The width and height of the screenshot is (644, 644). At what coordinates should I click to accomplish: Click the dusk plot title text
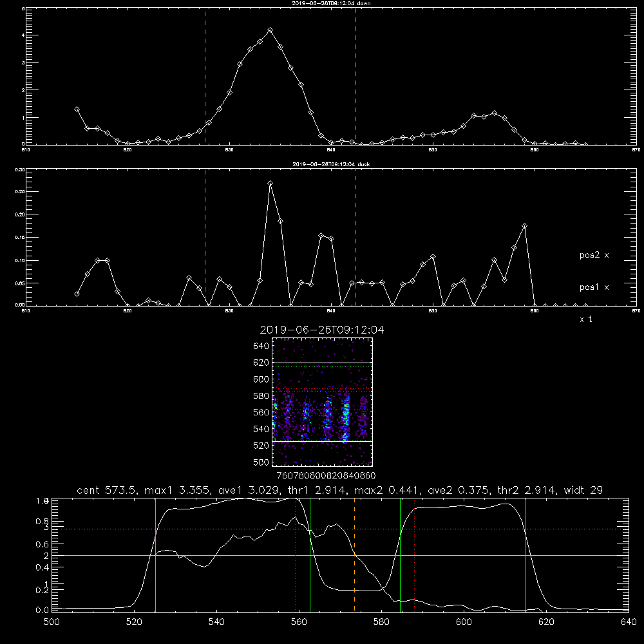(331, 164)
